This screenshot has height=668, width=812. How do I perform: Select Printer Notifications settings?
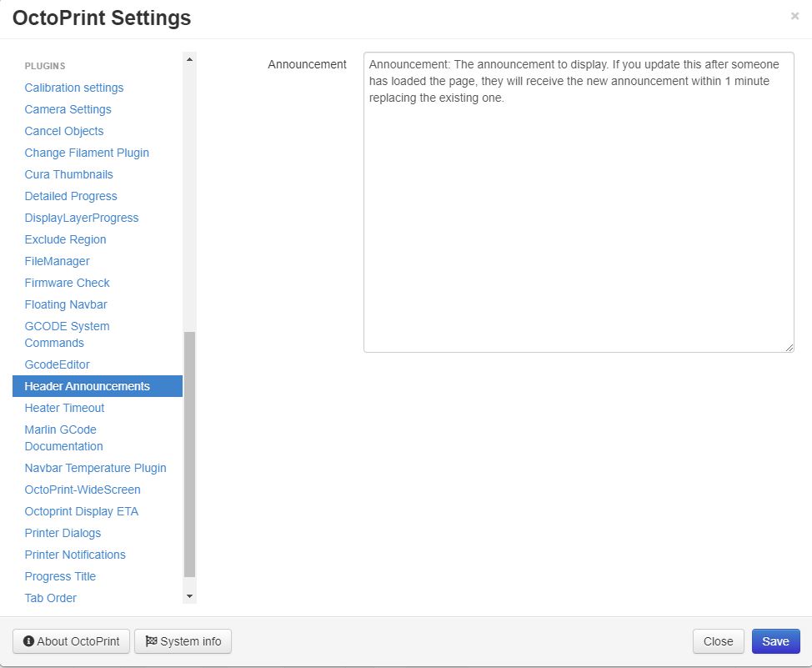coord(75,555)
